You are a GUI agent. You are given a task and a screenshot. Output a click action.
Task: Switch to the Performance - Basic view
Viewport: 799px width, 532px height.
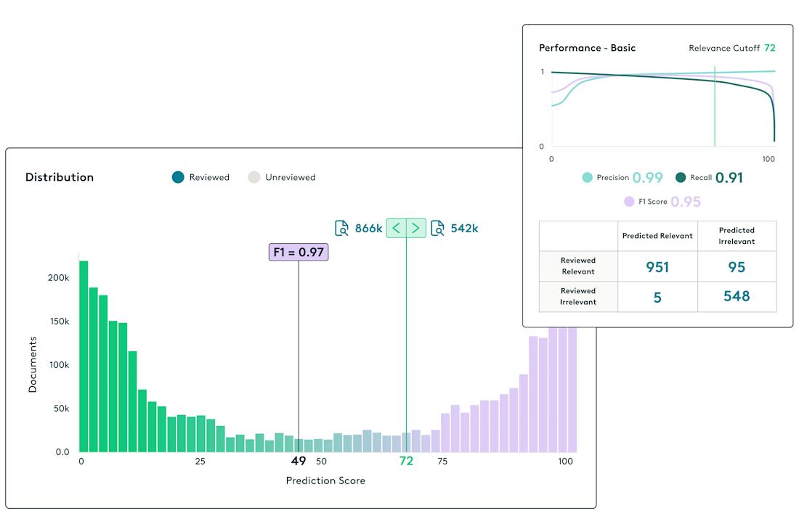pos(585,48)
